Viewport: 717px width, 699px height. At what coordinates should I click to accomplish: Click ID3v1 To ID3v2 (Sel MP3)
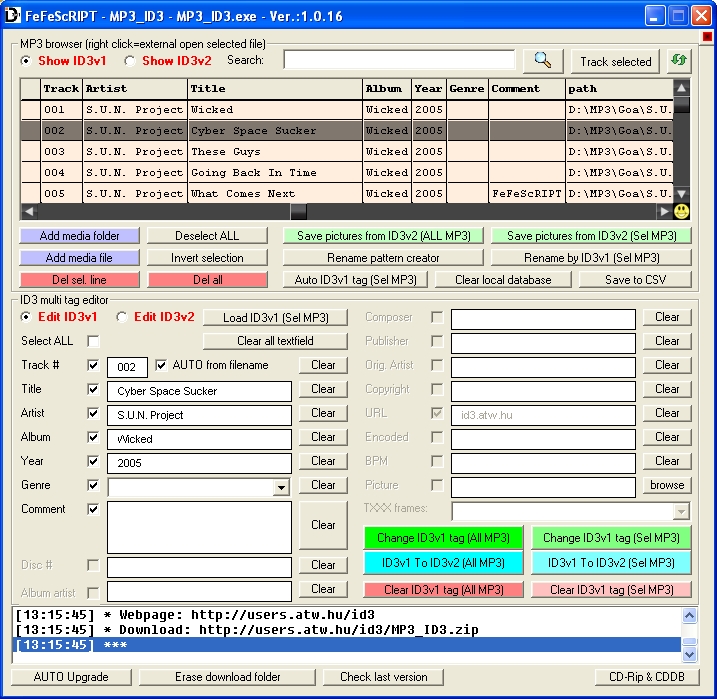(x=611, y=562)
